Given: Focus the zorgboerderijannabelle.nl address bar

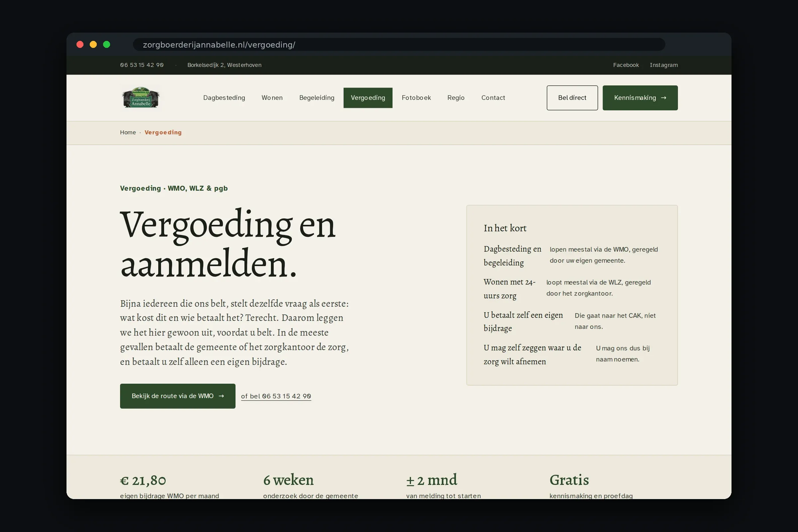Looking at the screenshot, I should coord(399,45).
